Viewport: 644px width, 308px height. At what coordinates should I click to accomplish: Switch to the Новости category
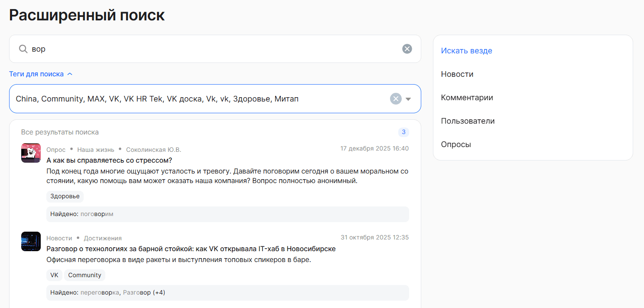tap(457, 74)
